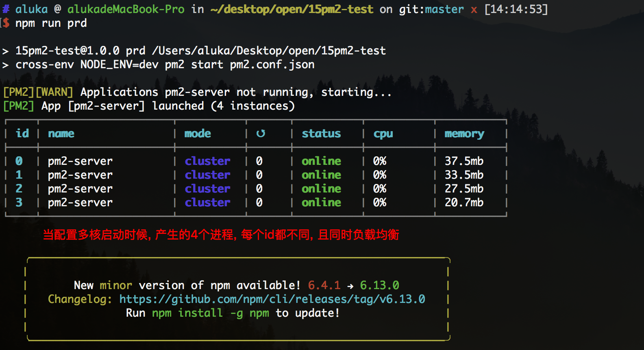Click 'cluster' mode in row id 1
Screen dimensions: 644x350
coord(207,175)
